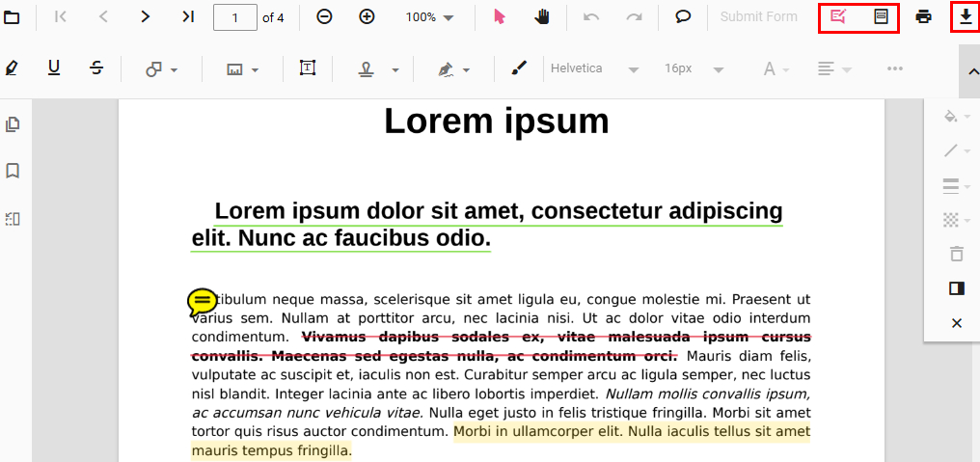The image size is (980, 462).
Task: Open the Helvetica font family dropdown
Action: click(x=594, y=68)
